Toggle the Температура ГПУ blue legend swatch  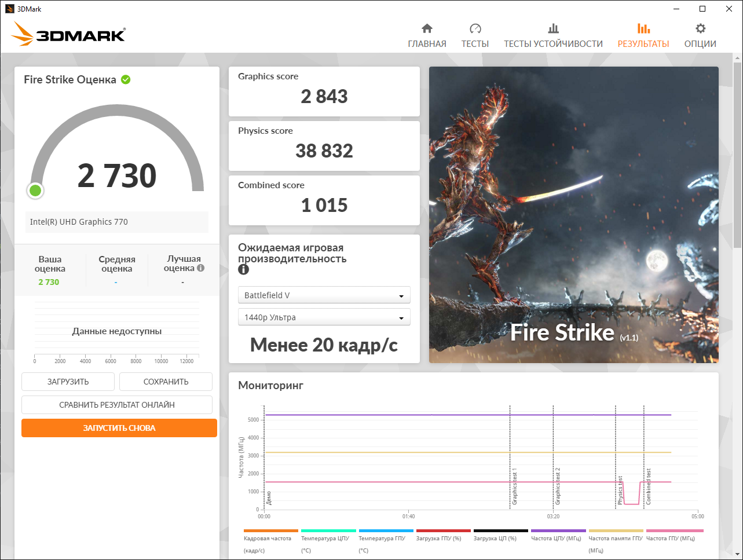click(386, 530)
